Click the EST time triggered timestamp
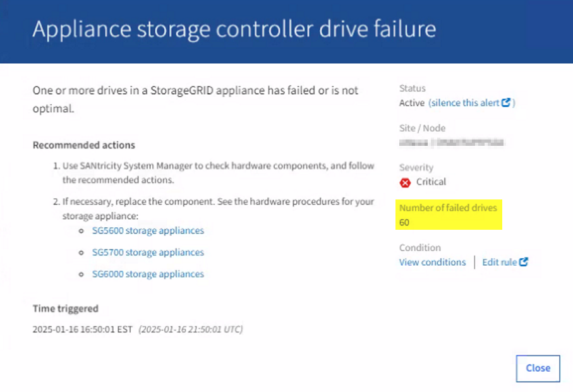 (83, 329)
